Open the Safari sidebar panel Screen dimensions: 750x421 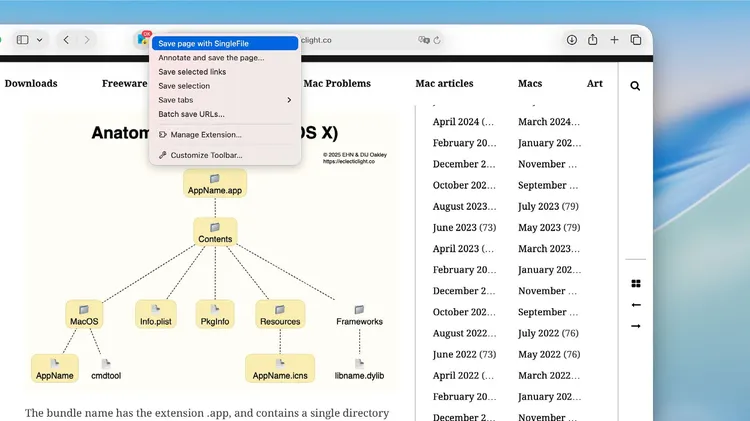22,40
